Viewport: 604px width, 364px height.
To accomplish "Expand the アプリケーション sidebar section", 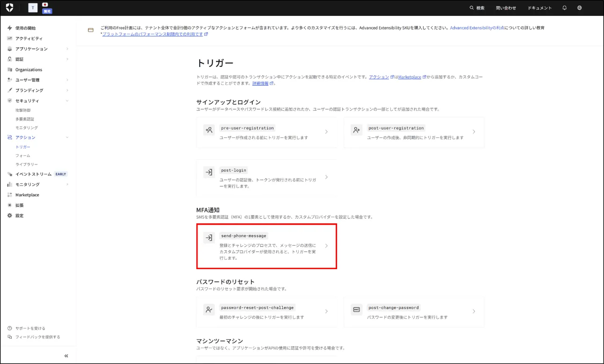I will 67,49.
